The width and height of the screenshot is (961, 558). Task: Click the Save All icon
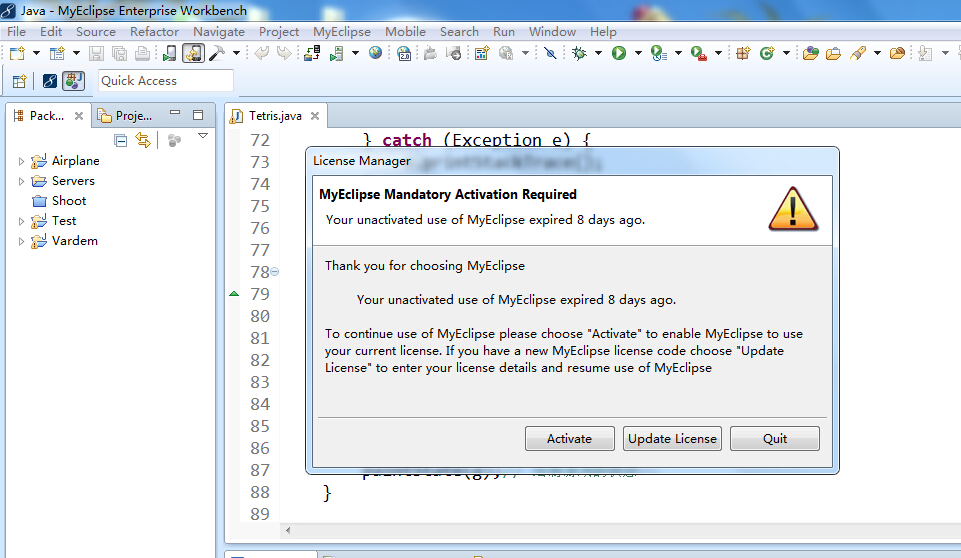pos(120,53)
